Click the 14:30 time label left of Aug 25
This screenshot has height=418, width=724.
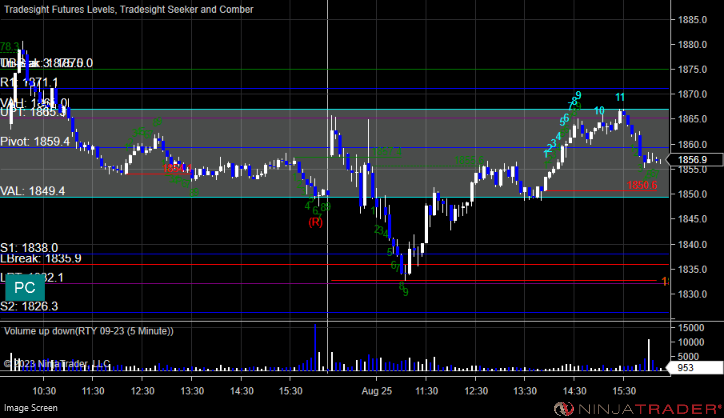(242, 391)
